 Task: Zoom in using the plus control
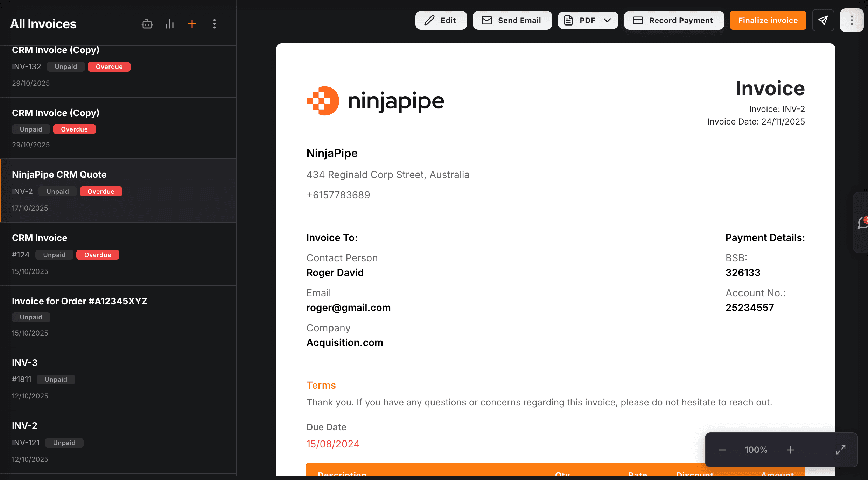click(x=791, y=450)
